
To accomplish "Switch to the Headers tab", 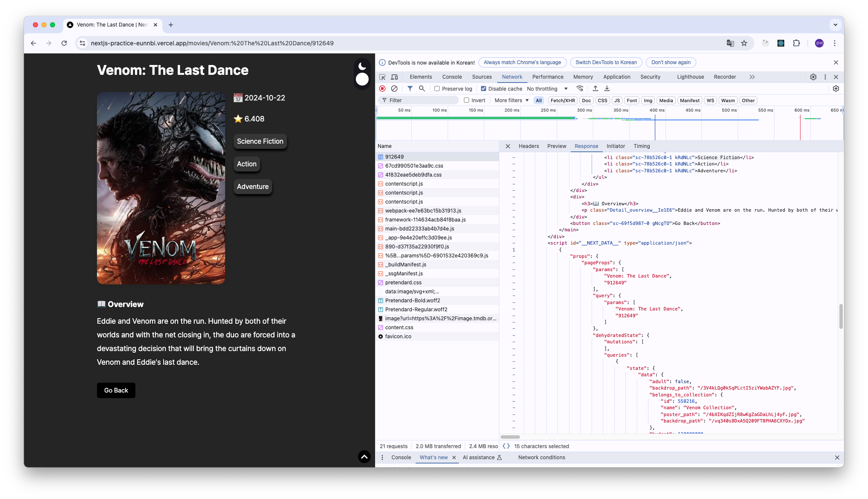I will pos(528,146).
